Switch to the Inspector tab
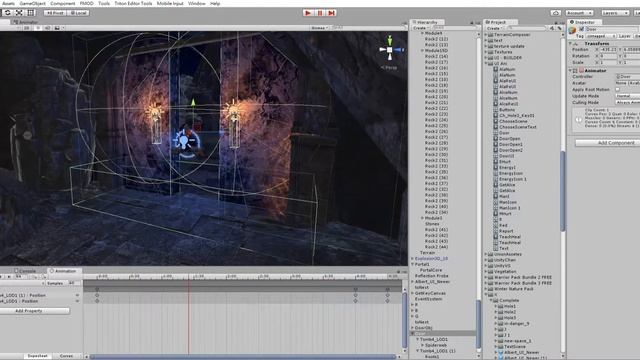The image size is (640, 360). click(x=584, y=22)
